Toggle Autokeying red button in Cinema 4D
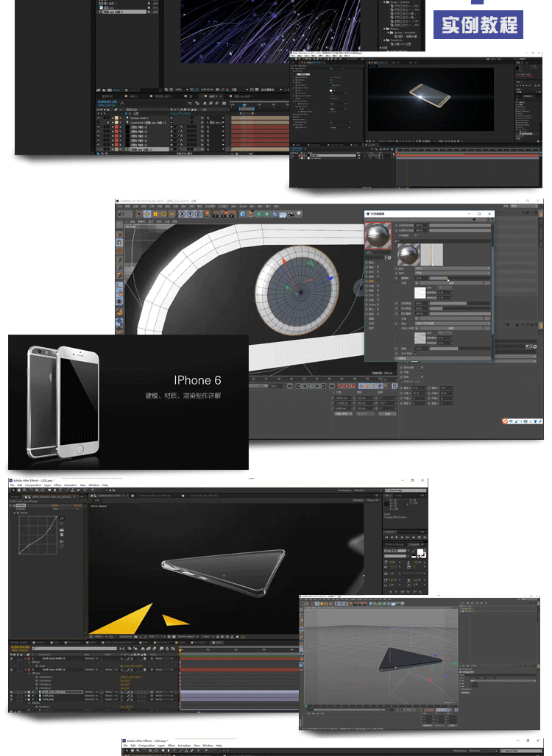The width and height of the screenshot is (552, 756). (x=347, y=385)
